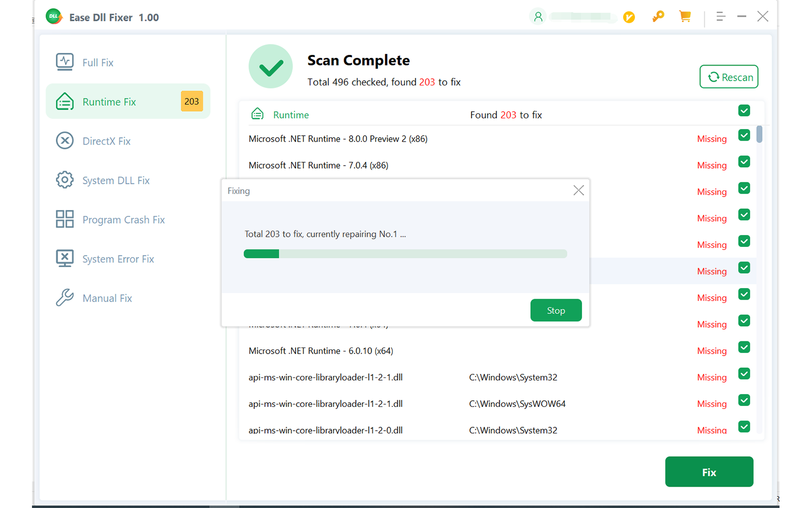
Task: Open the user account profile icon
Action: point(538,17)
